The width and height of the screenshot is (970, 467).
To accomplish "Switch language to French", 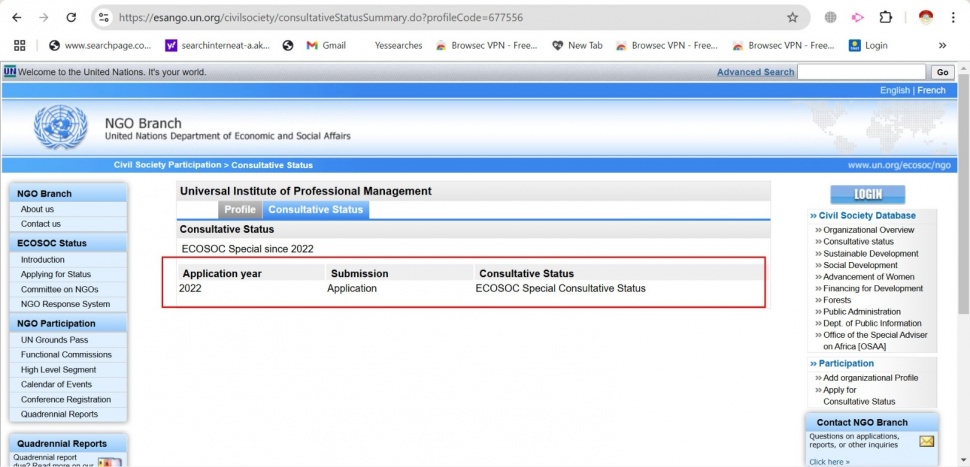I will pyautogui.click(x=931, y=90).
